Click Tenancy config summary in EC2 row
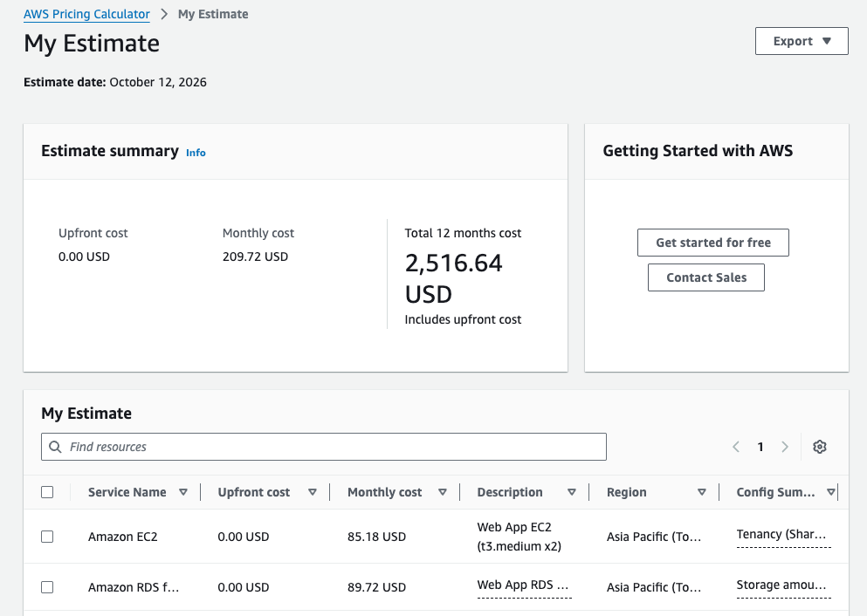This screenshot has width=867, height=616. tap(781, 534)
